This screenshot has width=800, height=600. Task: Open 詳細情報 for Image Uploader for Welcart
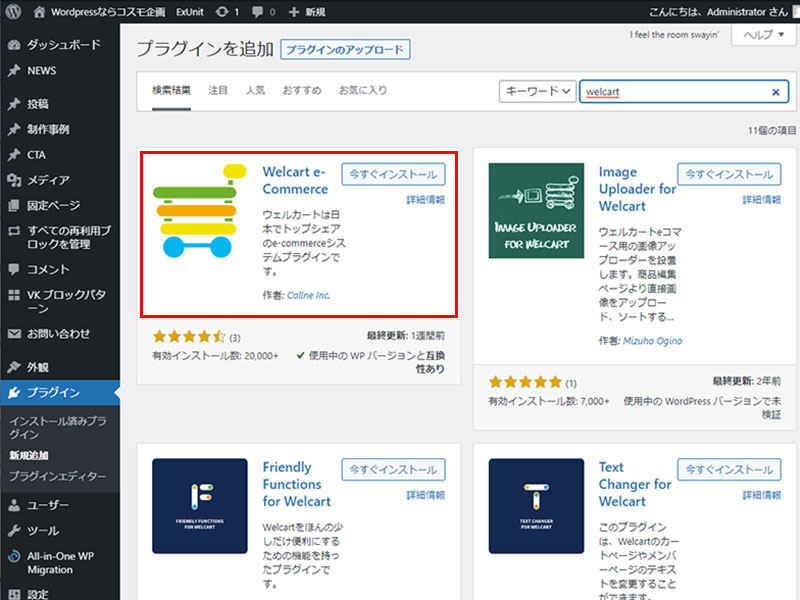click(762, 200)
